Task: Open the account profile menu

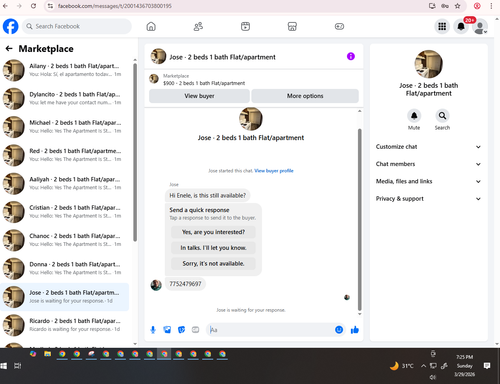Action: pos(480,27)
